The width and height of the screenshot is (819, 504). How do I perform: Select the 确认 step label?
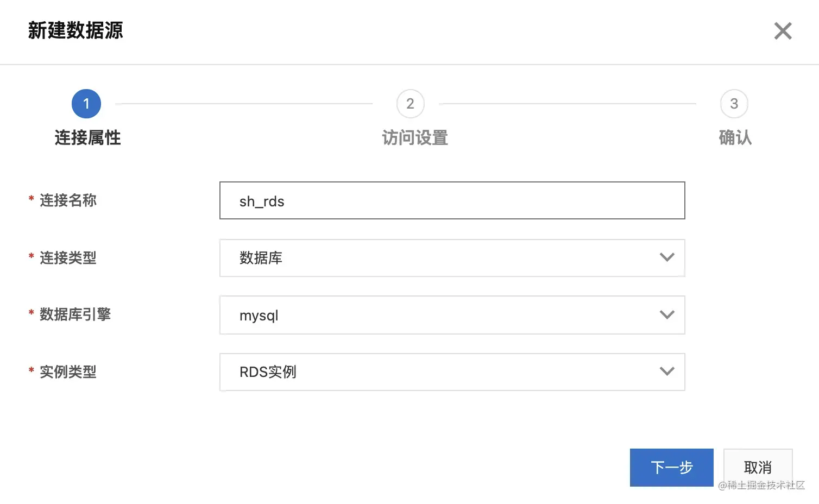tap(735, 138)
